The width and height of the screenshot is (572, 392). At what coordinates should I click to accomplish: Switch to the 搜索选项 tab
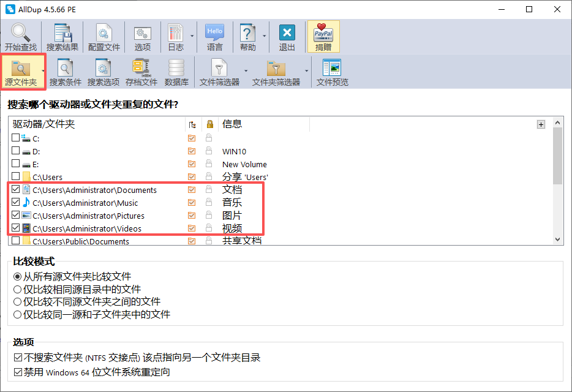click(103, 72)
